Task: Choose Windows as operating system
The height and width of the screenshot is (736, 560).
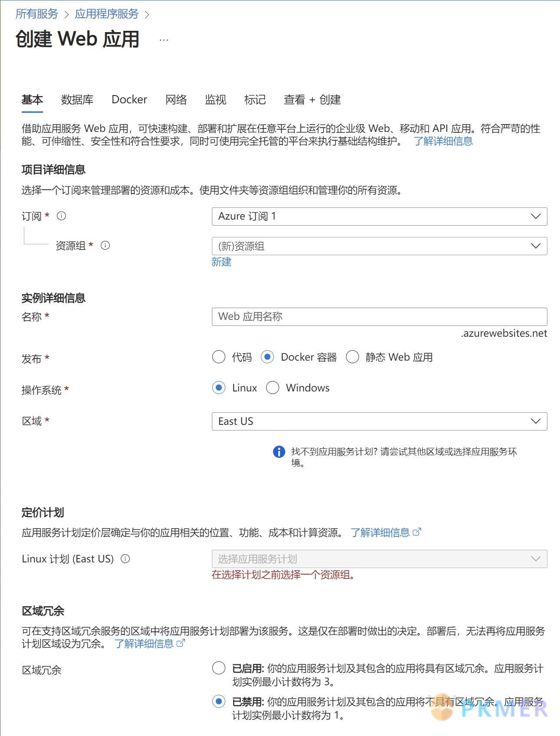Action: coord(273,388)
